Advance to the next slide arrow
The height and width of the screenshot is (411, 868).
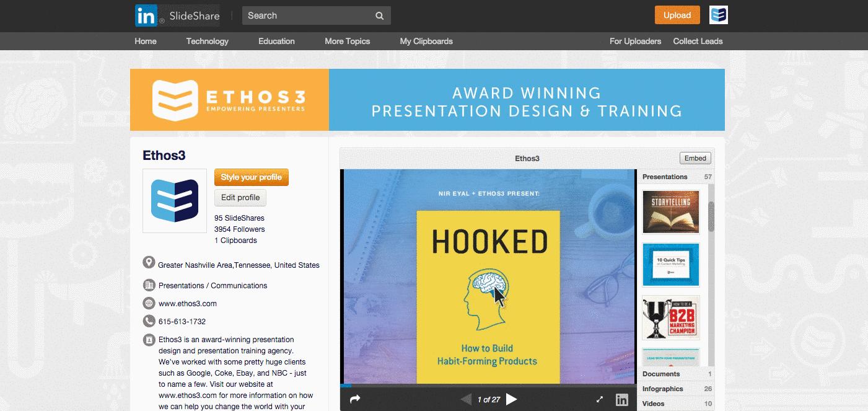coord(511,399)
